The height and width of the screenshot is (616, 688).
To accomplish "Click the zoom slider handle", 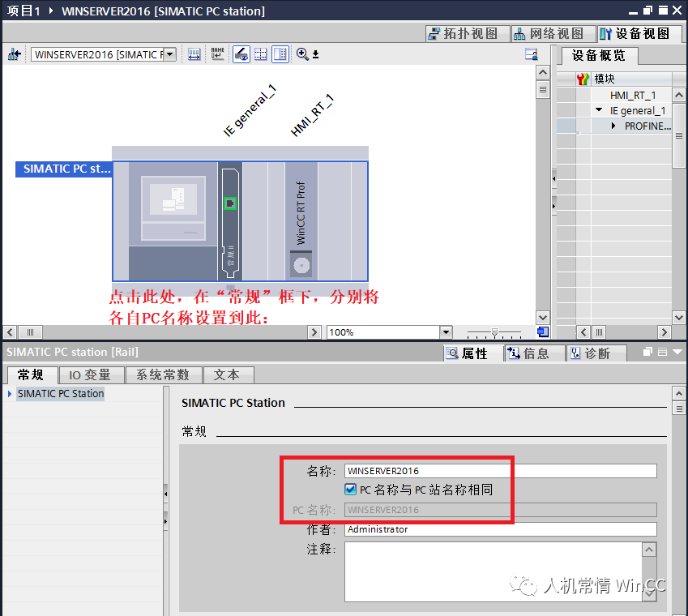I will (x=494, y=332).
